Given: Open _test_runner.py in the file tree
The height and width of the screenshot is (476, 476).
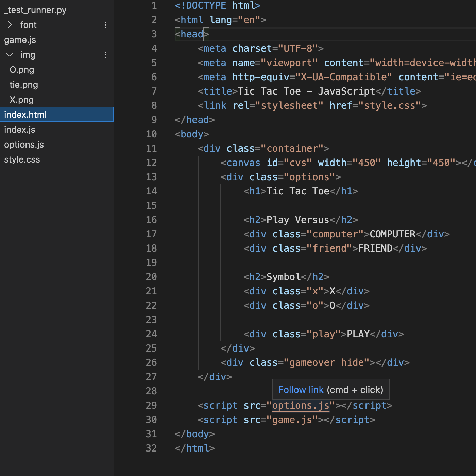Looking at the screenshot, I should (35, 10).
